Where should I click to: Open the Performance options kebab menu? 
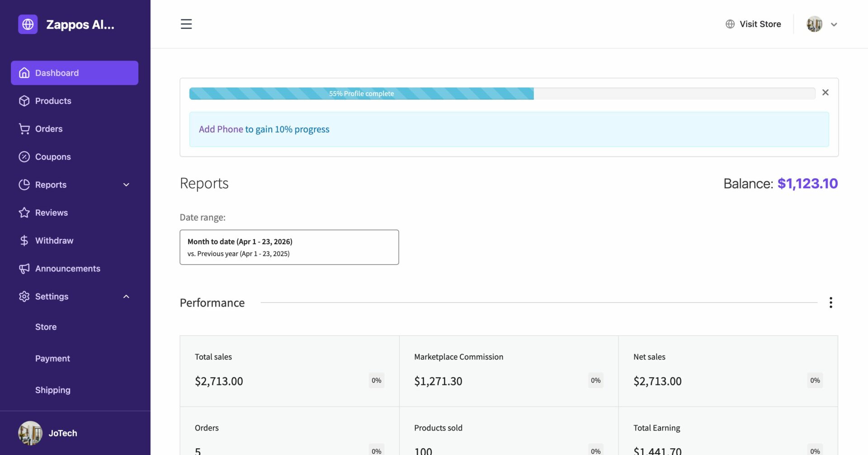pos(830,302)
